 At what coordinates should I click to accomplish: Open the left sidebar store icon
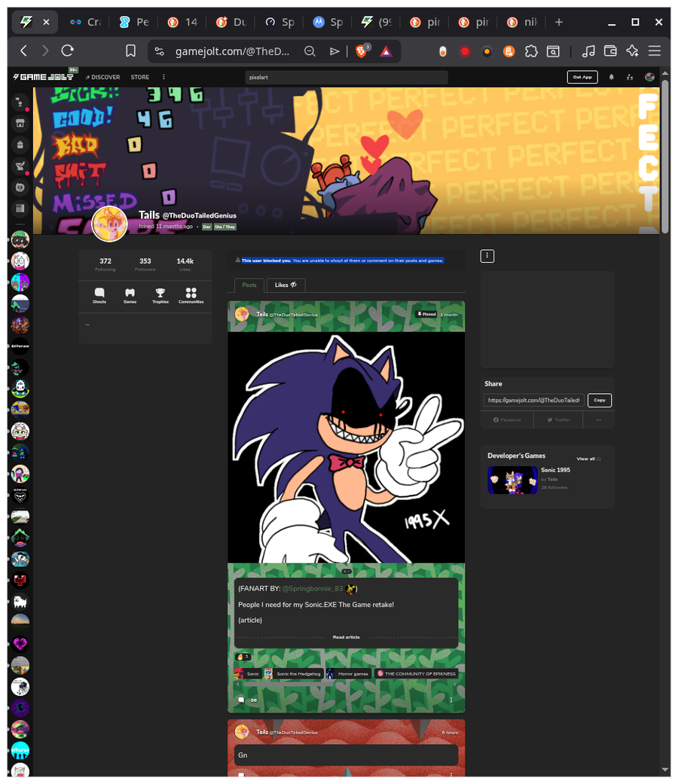click(x=20, y=124)
